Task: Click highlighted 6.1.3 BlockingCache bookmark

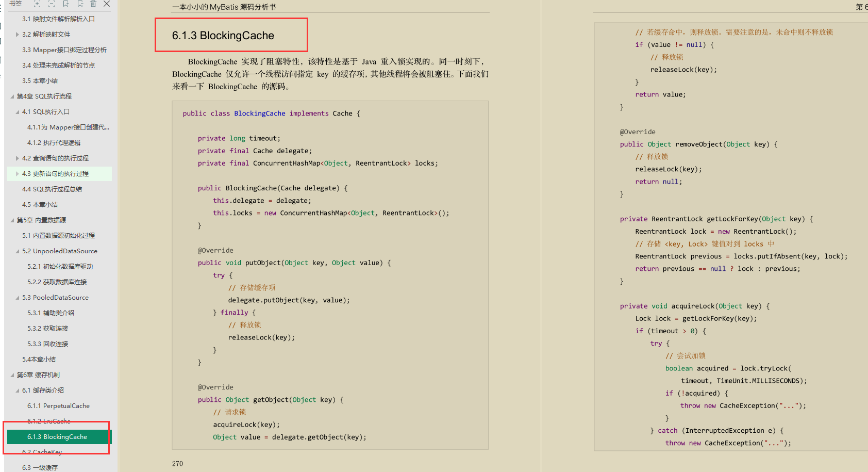Action: click(59, 437)
